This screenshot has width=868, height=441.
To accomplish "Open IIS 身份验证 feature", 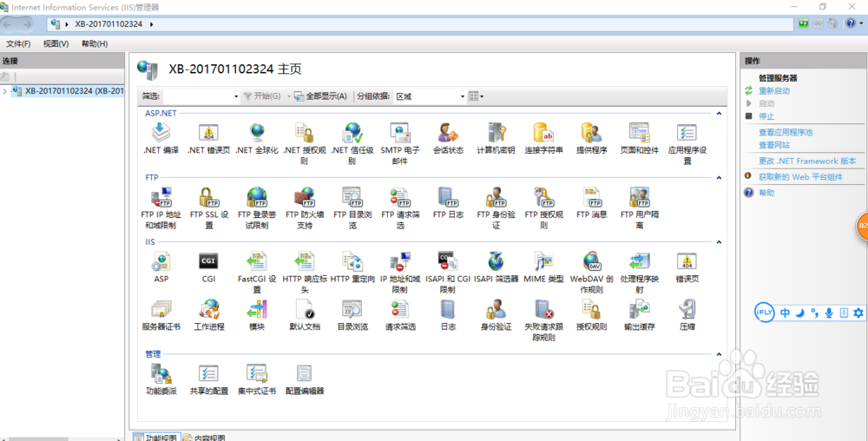I will click(496, 315).
